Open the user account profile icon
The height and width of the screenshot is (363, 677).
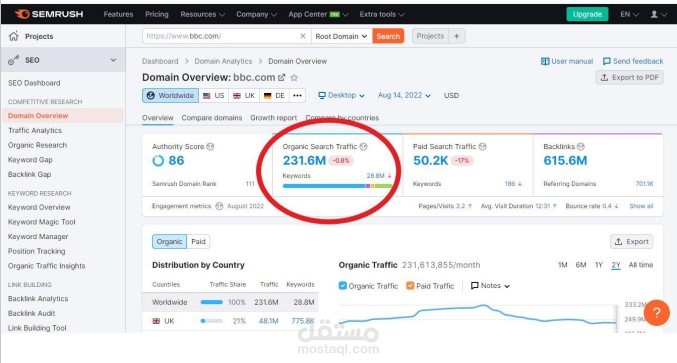tap(654, 14)
